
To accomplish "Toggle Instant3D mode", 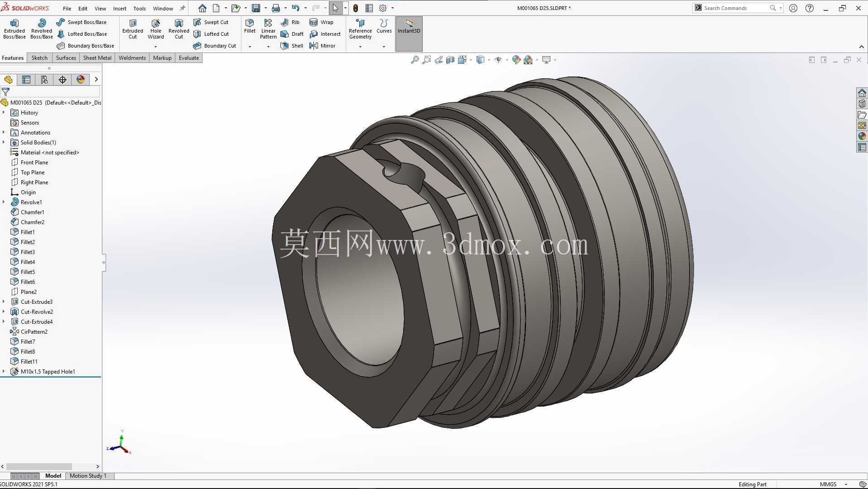I will [x=409, y=34].
